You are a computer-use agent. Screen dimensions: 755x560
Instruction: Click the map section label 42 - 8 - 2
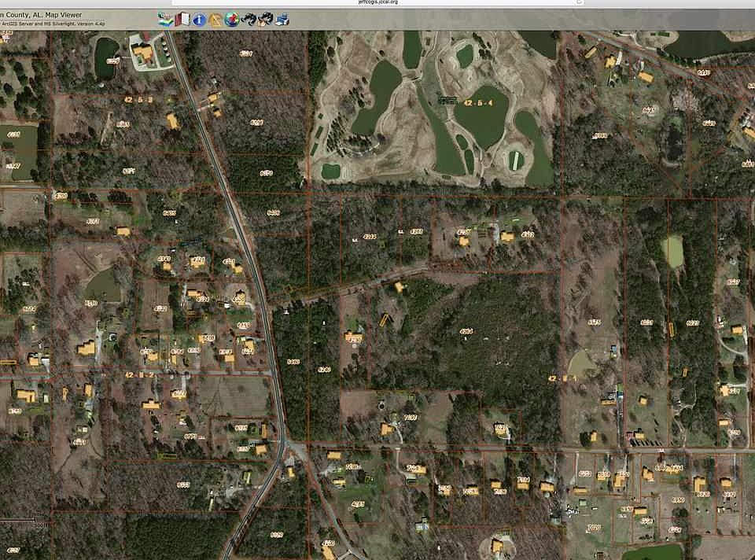140,374
